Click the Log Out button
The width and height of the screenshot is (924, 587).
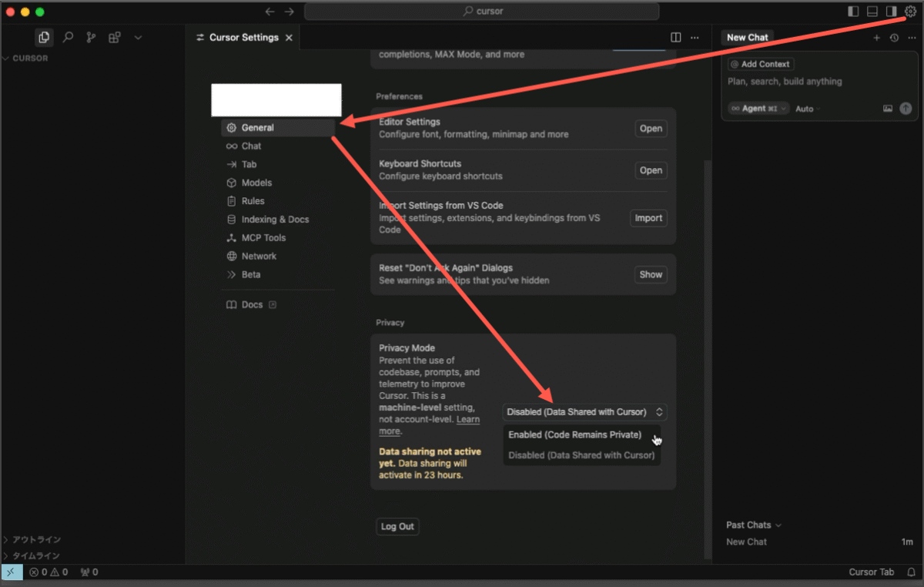(397, 527)
